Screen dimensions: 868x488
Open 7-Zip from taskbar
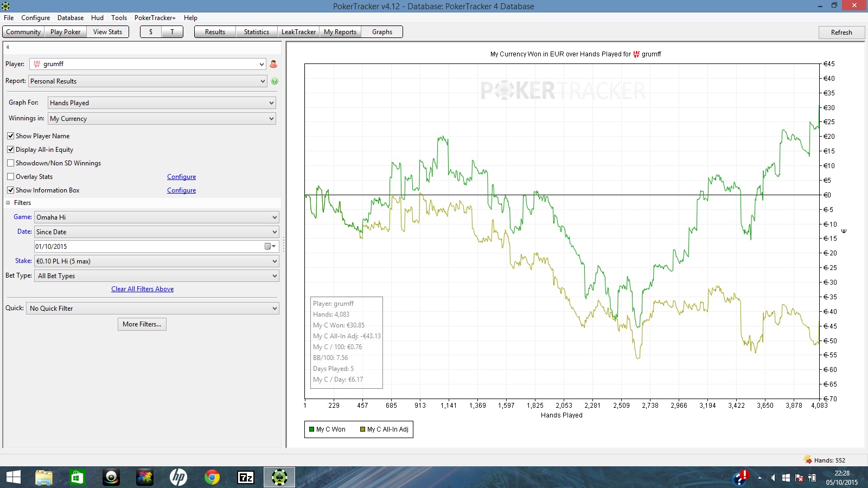246,477
